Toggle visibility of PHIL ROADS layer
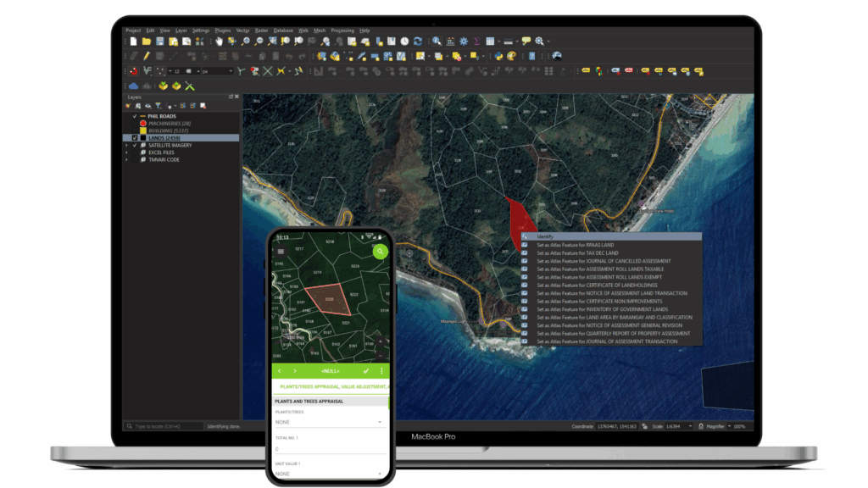 tap(135, 116)
